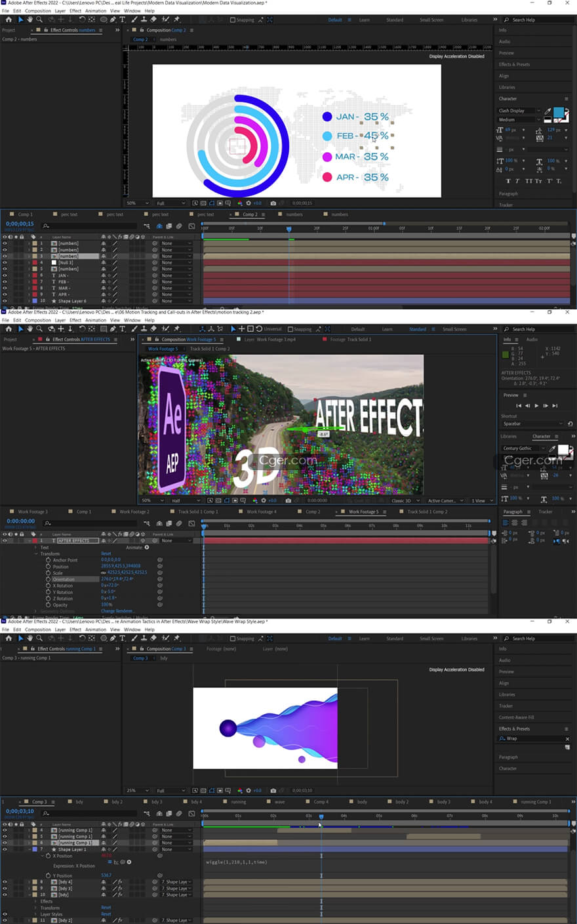Select the Hand tool in top window
Image resolution: width=577 pixels, height=924 pixels.
coord(30,20)
